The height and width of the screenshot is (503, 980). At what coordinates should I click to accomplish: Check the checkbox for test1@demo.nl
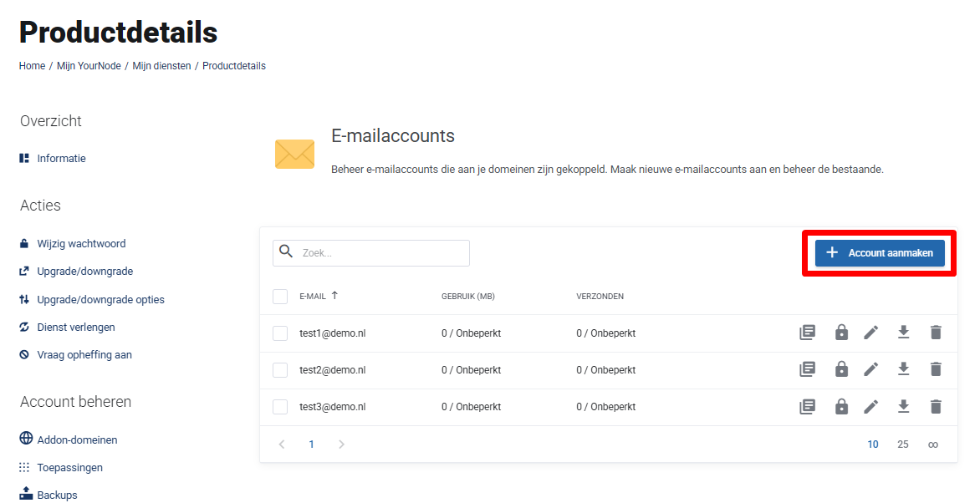point(280,332)
